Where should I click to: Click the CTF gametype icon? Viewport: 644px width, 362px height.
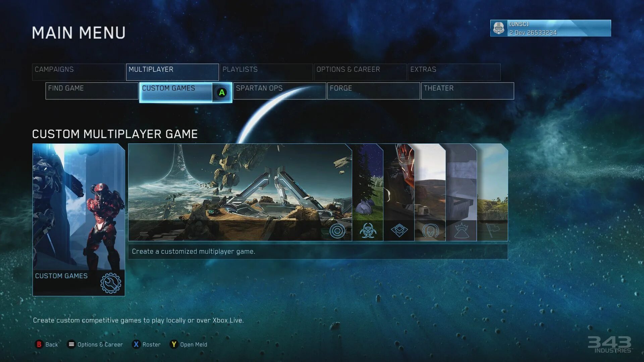pyautogui.click(x=493, y=231)
